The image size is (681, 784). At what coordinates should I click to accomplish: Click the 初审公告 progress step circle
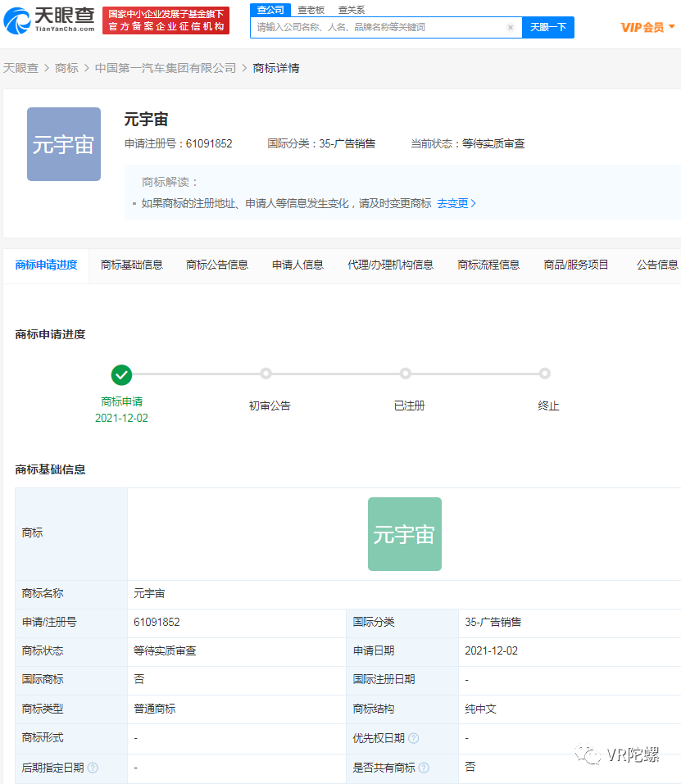pyautogui.click(x=266, y=374)
